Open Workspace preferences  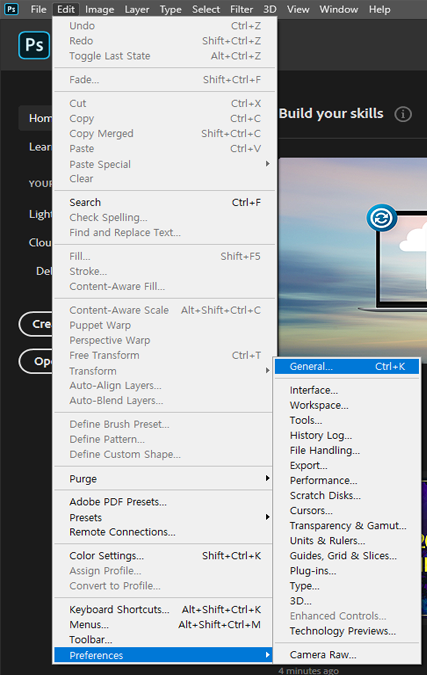pos(347,405)
